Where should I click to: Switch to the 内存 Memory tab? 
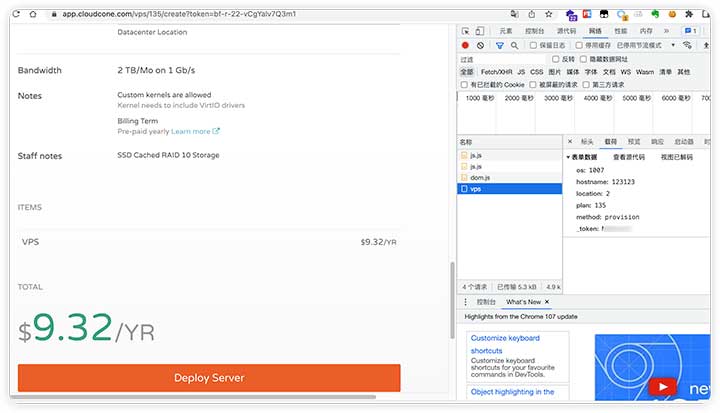coord(646,31)
